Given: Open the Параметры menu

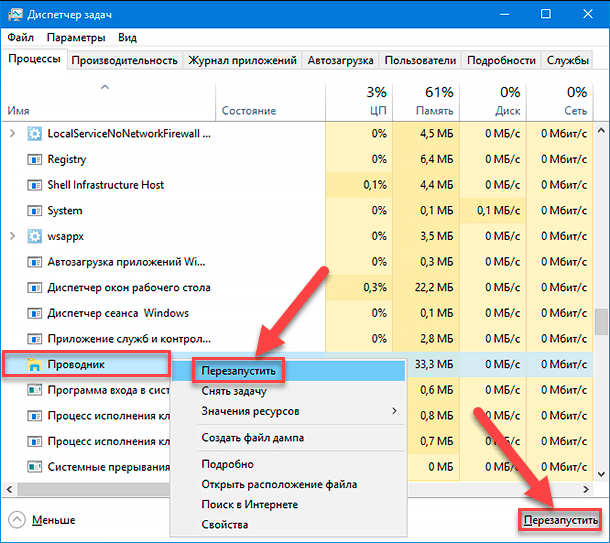Looking at the screenshot, I should (x=76, y=37).
